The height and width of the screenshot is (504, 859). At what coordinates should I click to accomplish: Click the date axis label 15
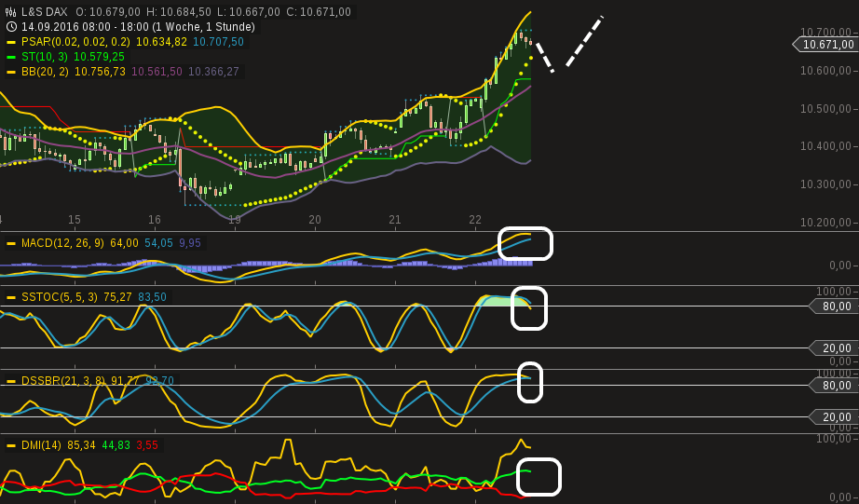[x=75, y=220]
